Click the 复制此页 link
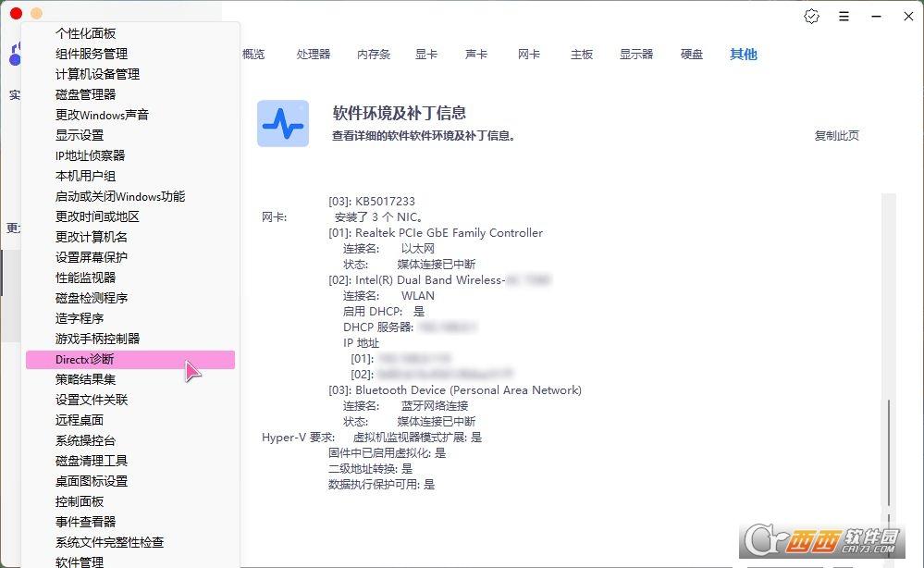 837,135
